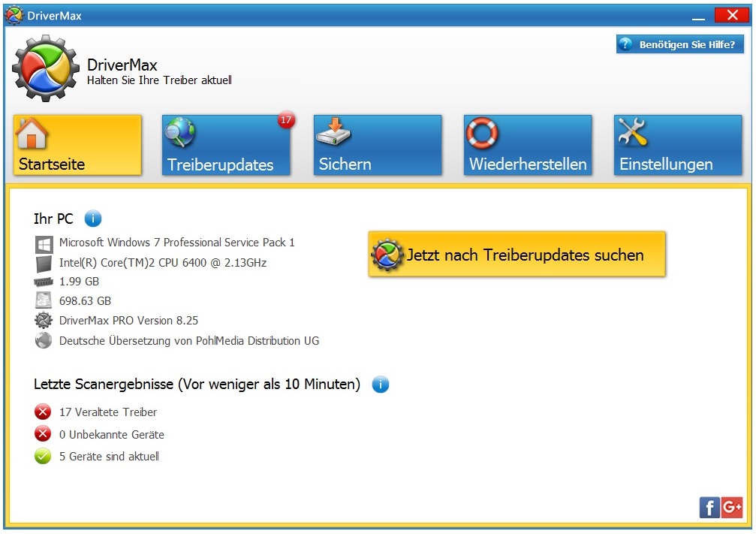Click the red X icon beside 17 Veraltete Treiber
The width and height of the screenshot is (756, 534).
click(x=43, y=412)
